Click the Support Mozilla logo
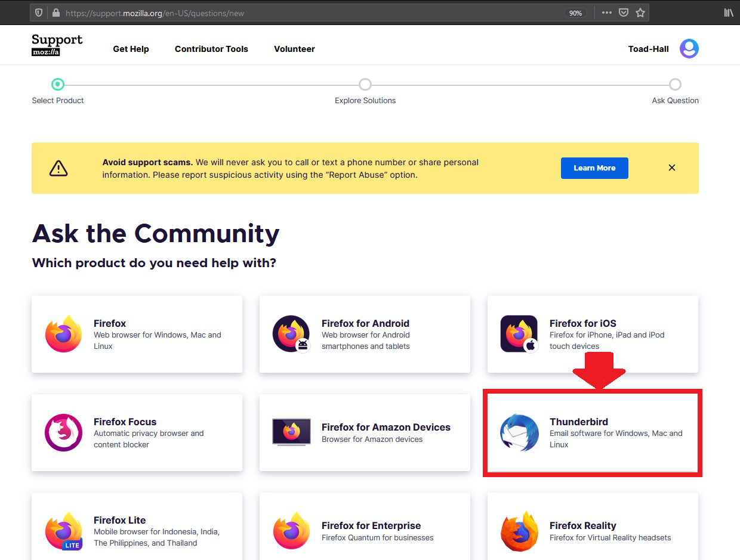This screenshot has height=560, width=740. tap(57, 45)
